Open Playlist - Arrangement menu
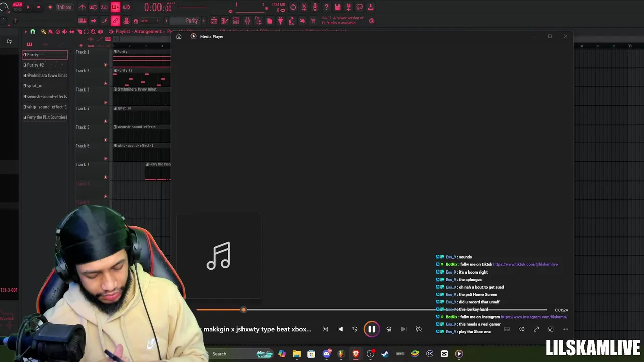644x362 pixels. (x=138, y=31)
